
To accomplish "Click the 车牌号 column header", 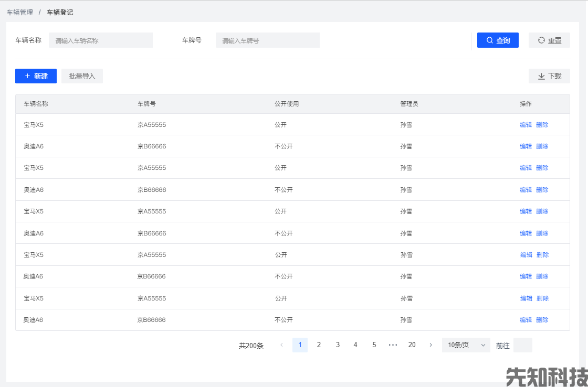I will tap(146, 104).
